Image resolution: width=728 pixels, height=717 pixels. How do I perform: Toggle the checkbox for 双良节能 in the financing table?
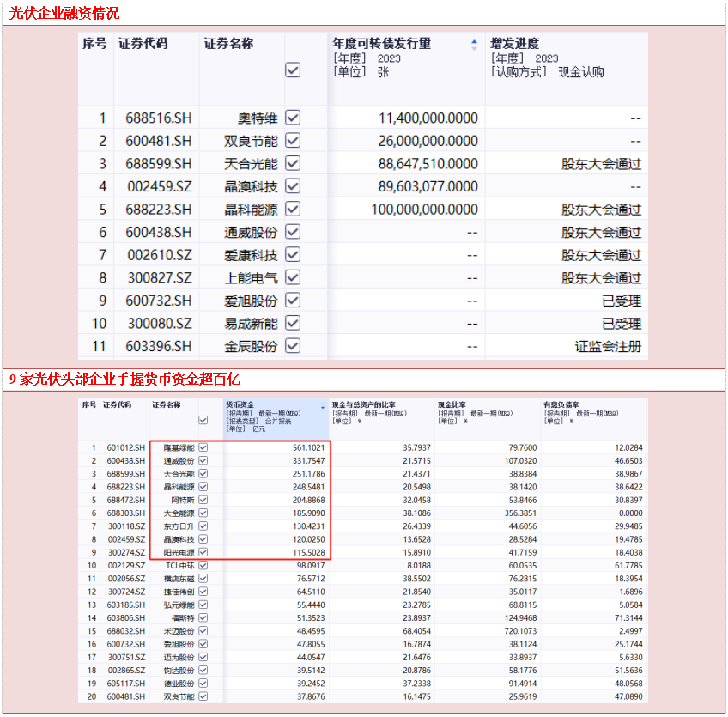pyautogui.click(x=293, y=140)
